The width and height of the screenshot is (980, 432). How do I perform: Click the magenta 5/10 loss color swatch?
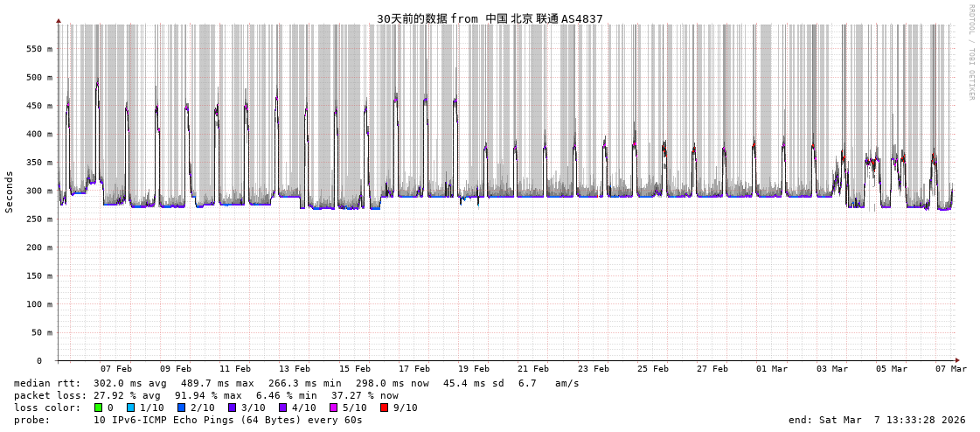click(333, 408)
